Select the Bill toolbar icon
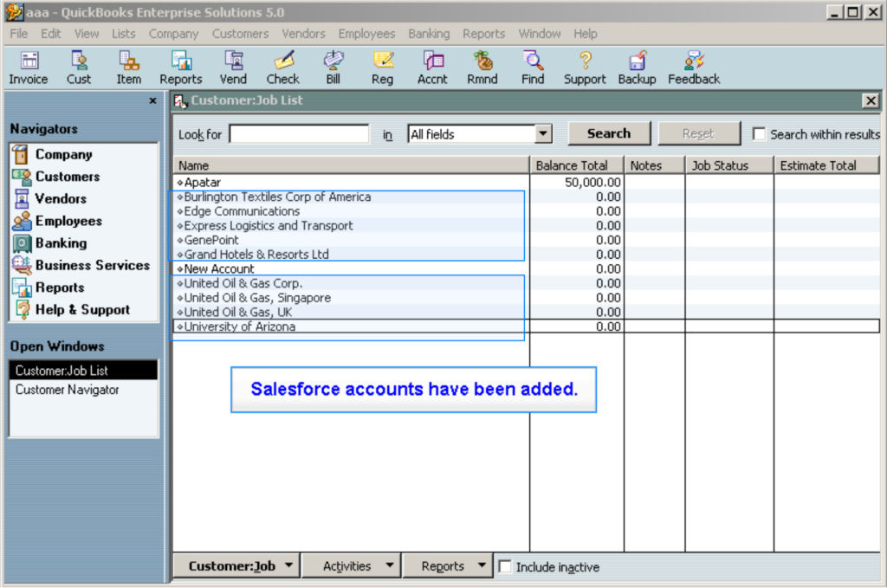The image size is (887, 588). click(x=333, y=68)
